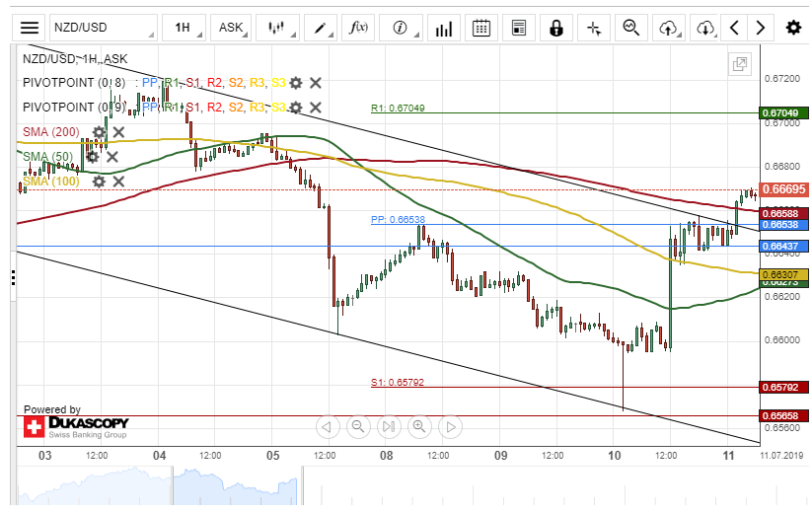Open the f(x) indicators menu
Viewport: 812px width, 513px height.
358,28
